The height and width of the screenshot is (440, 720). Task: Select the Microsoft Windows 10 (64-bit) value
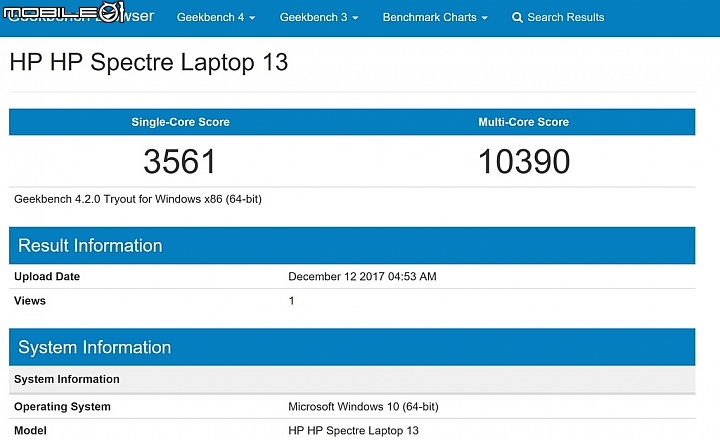(x=363, y=406)
